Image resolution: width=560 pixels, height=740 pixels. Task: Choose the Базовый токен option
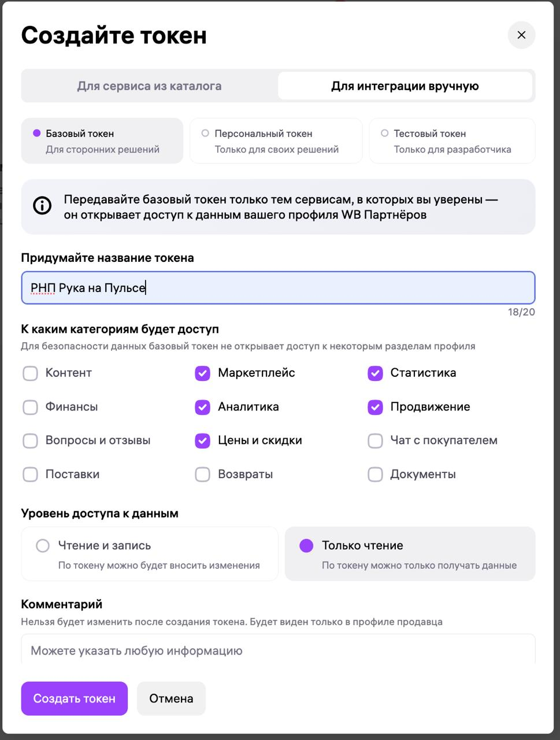click(x=102, y=141)
